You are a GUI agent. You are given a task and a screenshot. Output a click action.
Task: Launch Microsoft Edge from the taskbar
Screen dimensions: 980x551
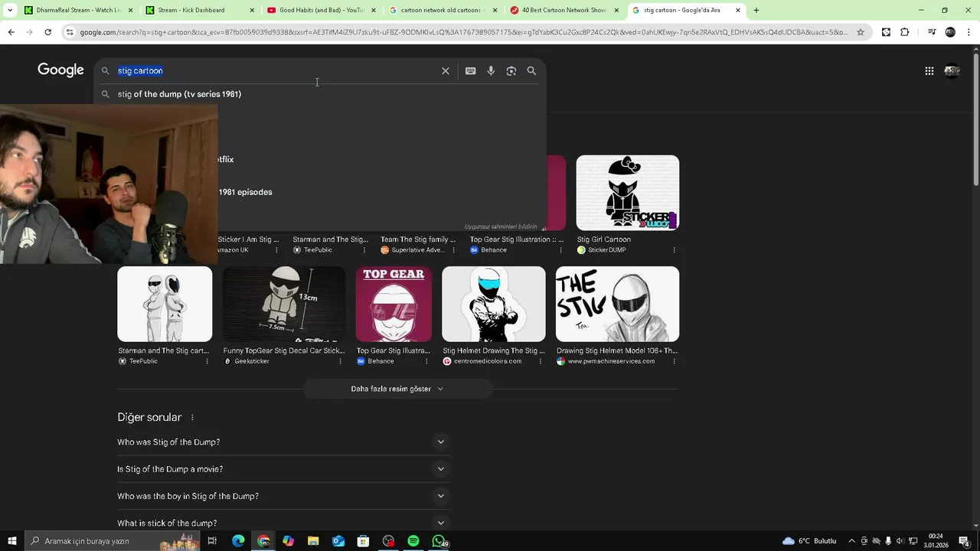(x=238, y=541)
